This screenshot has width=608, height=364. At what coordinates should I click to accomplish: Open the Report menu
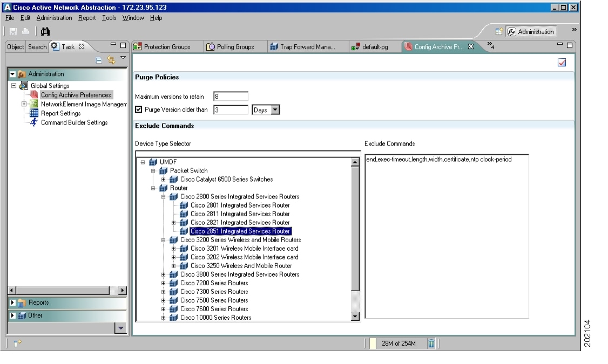[x=87, y=18]
